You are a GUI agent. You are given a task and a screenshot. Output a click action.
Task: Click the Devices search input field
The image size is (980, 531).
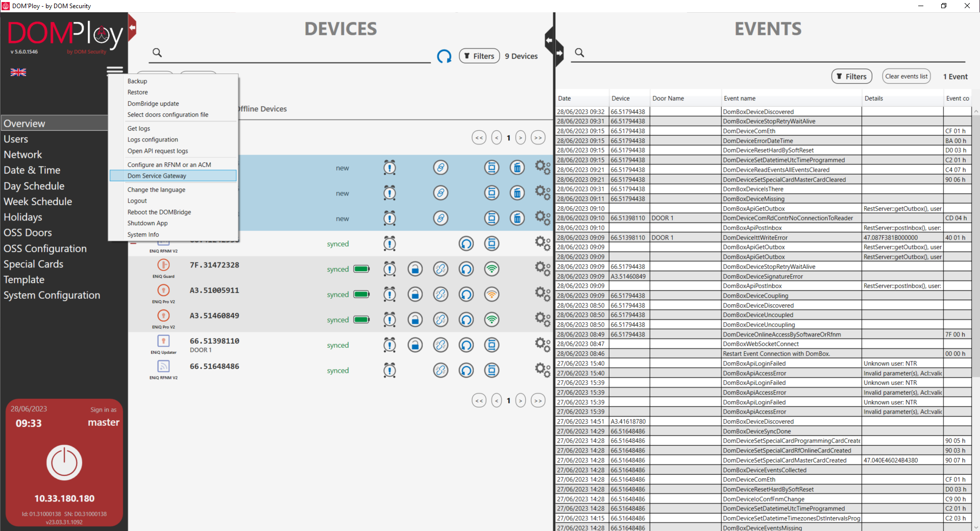tap(291, 54)
